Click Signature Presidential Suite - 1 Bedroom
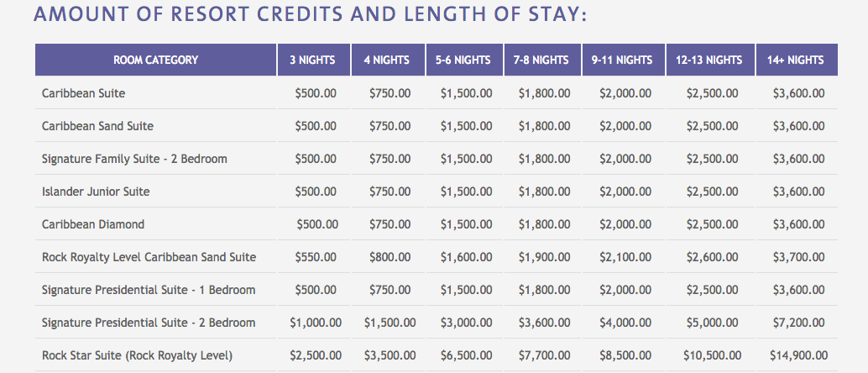 149,290
